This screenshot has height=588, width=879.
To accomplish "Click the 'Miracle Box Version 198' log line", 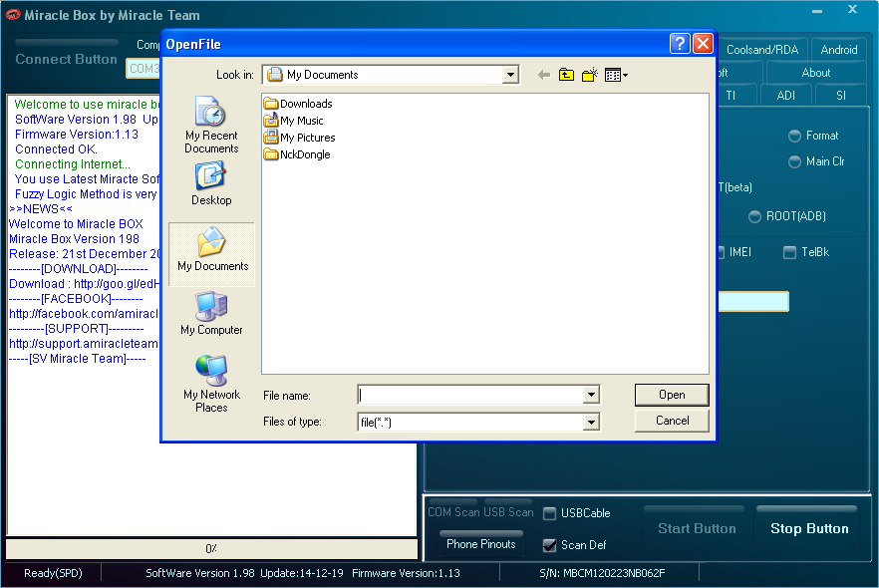I will click(x=74, y=239).
